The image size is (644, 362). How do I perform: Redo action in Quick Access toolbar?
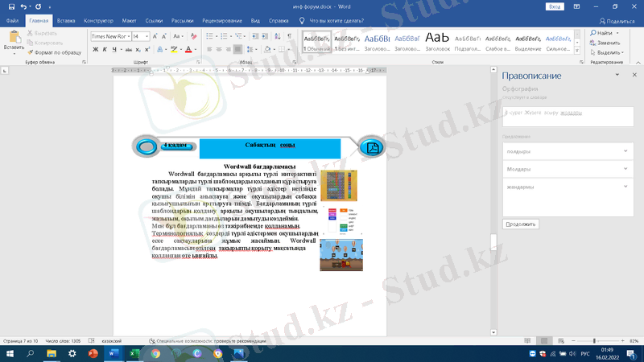click(x=38, y=6)
